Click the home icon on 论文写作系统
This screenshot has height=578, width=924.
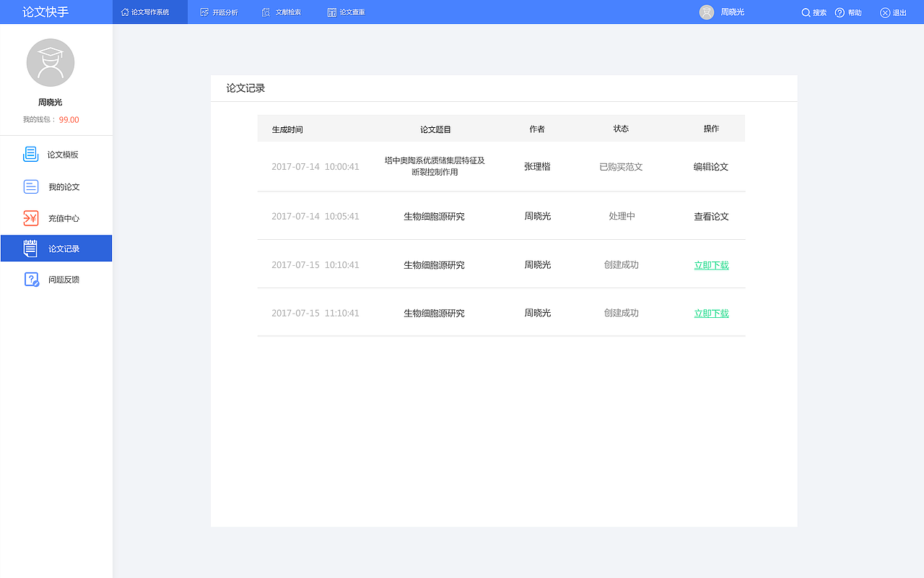(x=126, y=12)
